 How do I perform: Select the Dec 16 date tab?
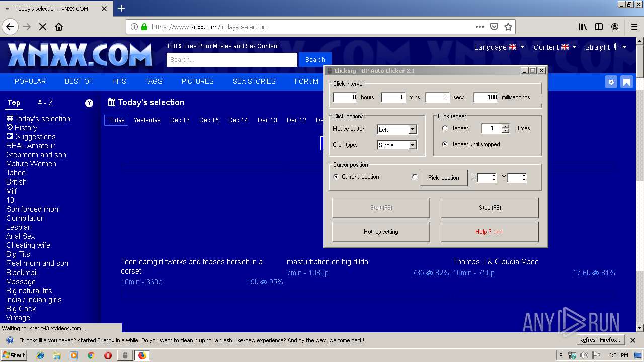tap(180, 120)
